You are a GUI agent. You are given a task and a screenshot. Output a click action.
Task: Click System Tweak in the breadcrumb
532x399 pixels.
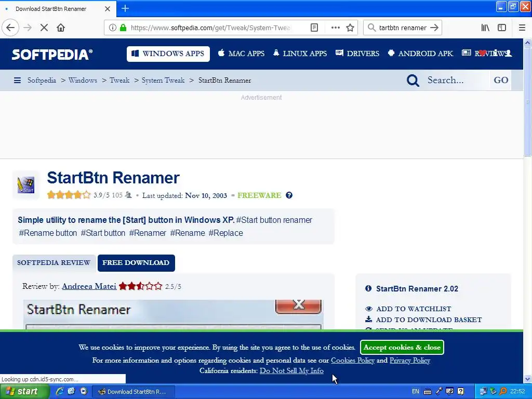pyautogui.click(x=163, y=81)
